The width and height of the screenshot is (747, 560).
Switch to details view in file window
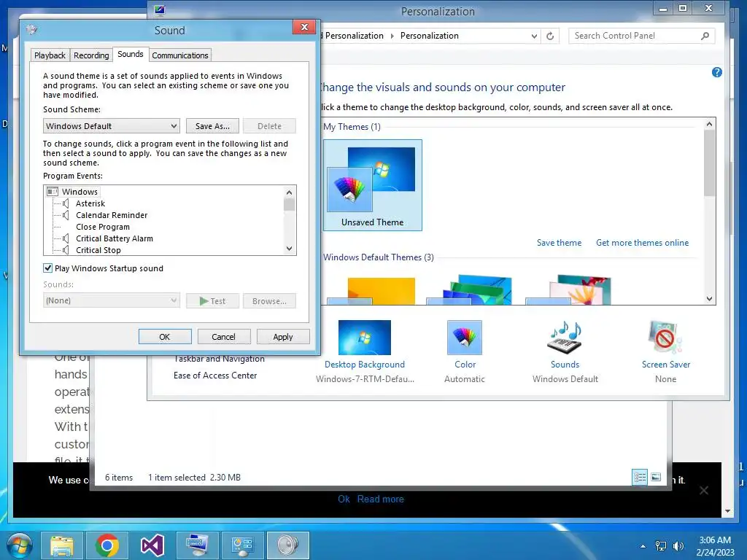click(x=640, y=477)
